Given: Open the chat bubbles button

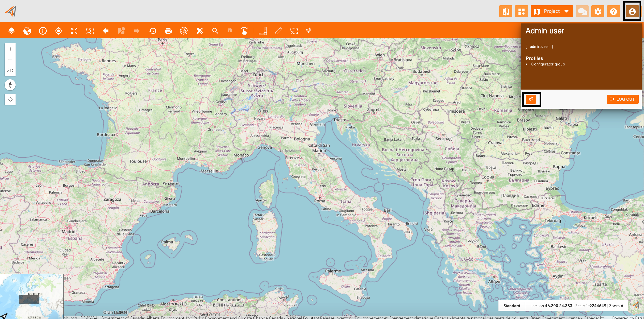Looking at the screenshot, I should click(x=582, y=11).
